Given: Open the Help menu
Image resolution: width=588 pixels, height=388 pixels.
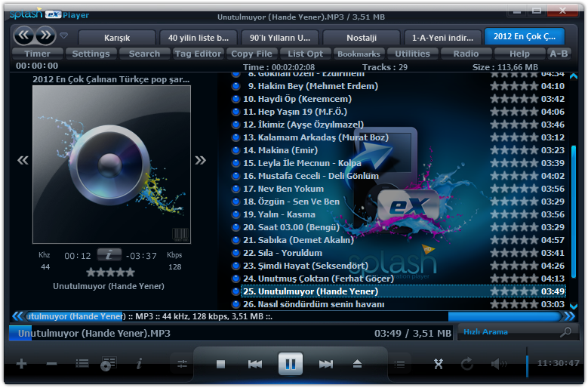Looking at the screenshot, I should click(520, 54).
